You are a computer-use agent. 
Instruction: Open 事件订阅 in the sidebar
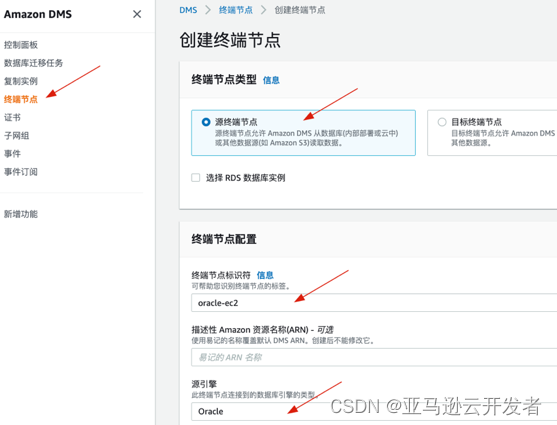tap(21, 172)
